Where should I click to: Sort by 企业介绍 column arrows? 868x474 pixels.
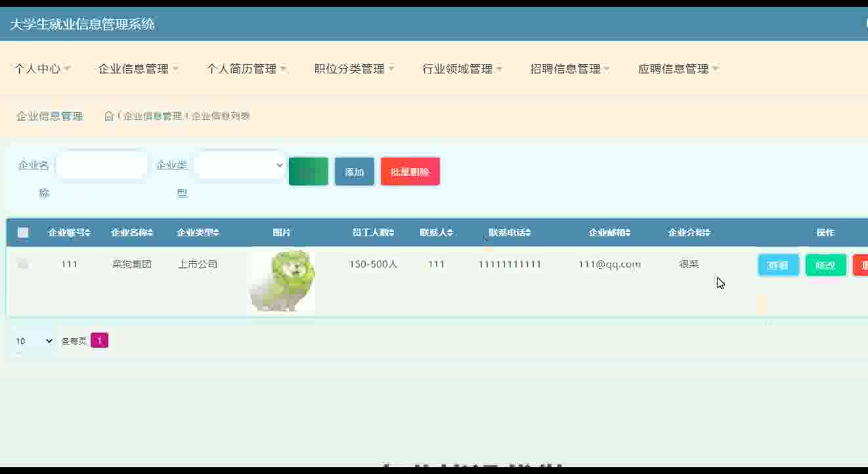[x=707, y=232]
